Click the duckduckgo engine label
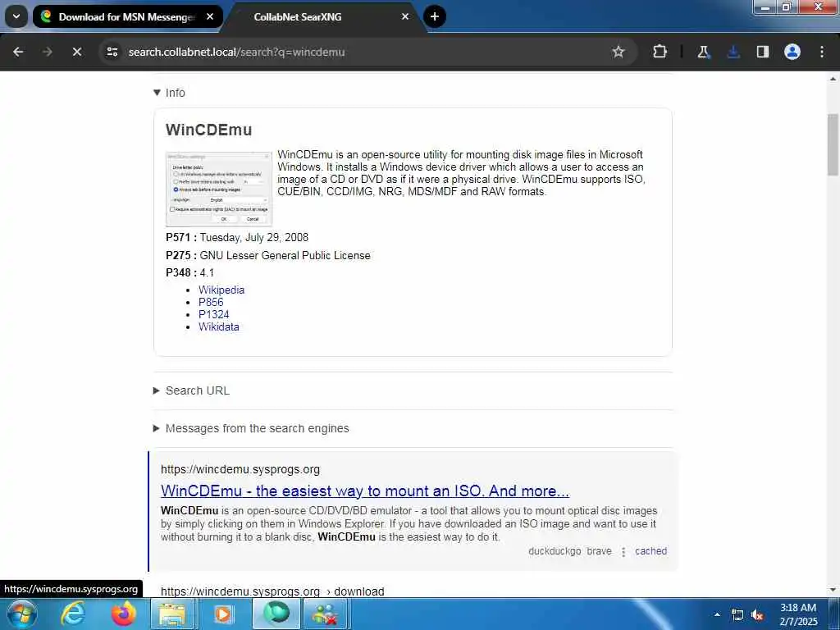Screen dimensions: 840x630 click(x=555, y=551)
